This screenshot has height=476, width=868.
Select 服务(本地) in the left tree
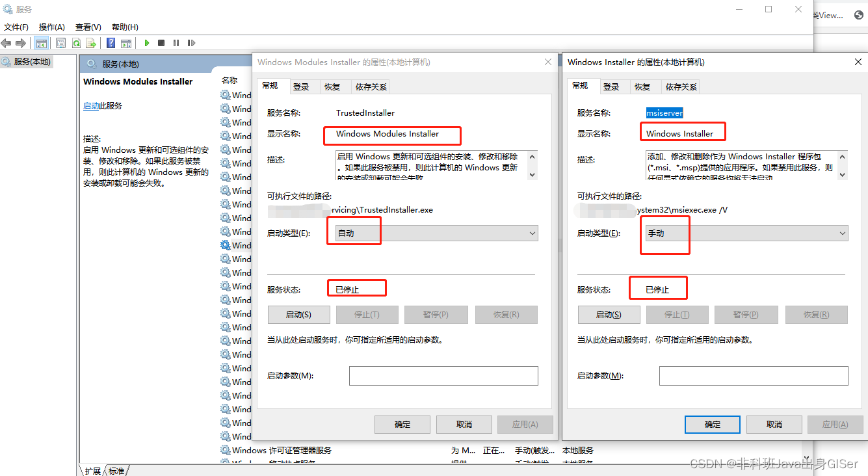(32, 62)
